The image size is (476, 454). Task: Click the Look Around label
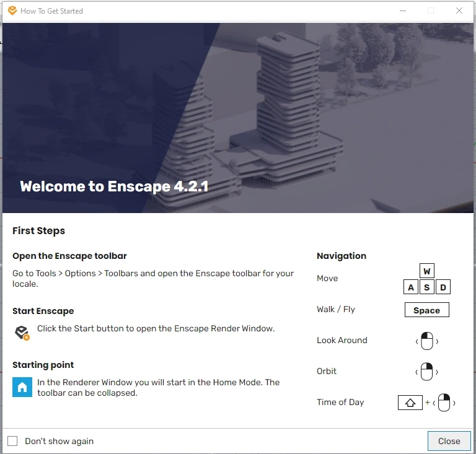(342, 340)
